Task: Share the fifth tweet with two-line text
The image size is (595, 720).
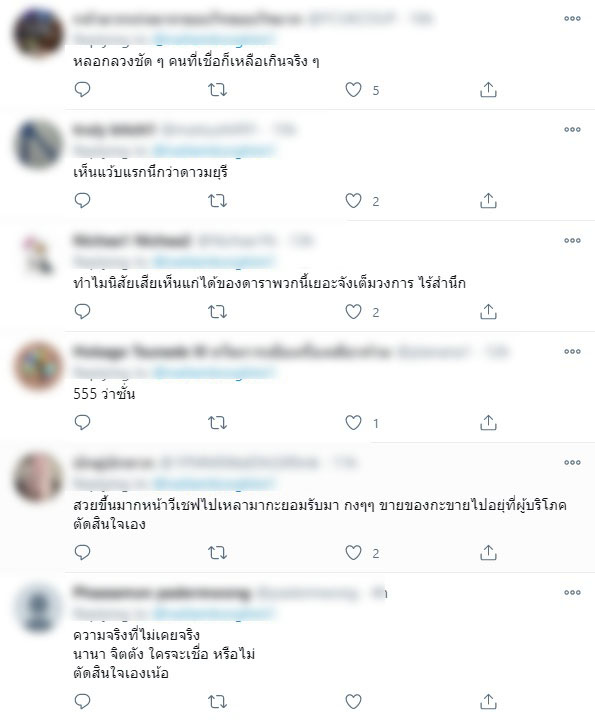Action: 488,553
